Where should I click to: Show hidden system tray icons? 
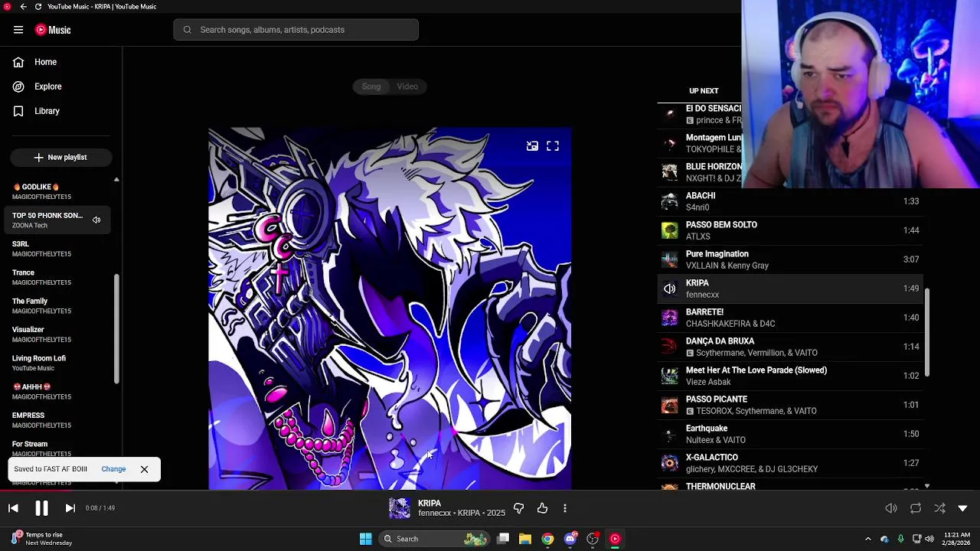(x=867, y=539)
